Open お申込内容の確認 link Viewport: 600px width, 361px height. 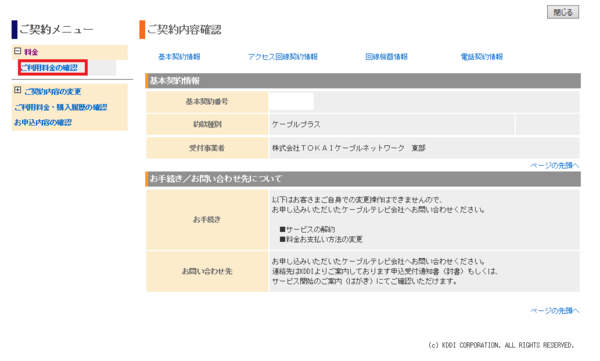tap(43, 123)
